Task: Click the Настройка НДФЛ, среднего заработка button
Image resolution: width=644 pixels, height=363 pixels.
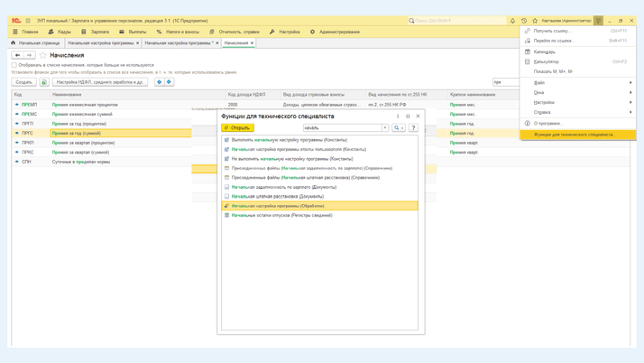Action: click(x=99, y=82)
